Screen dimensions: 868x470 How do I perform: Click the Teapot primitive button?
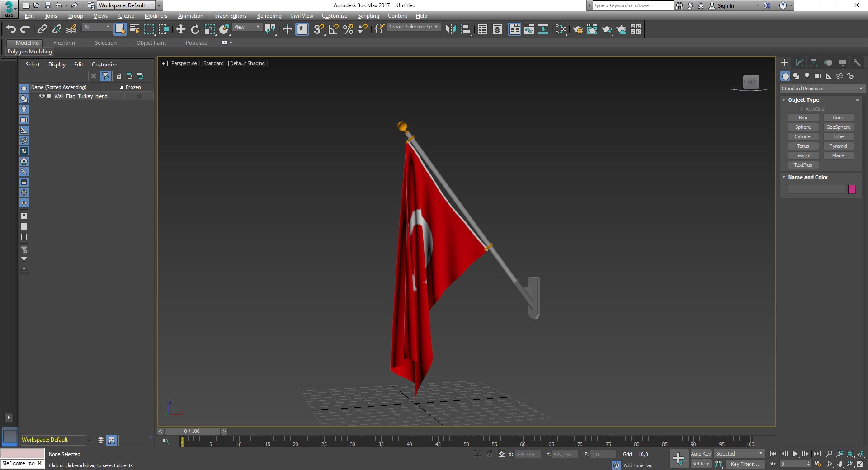pos(803,155)
